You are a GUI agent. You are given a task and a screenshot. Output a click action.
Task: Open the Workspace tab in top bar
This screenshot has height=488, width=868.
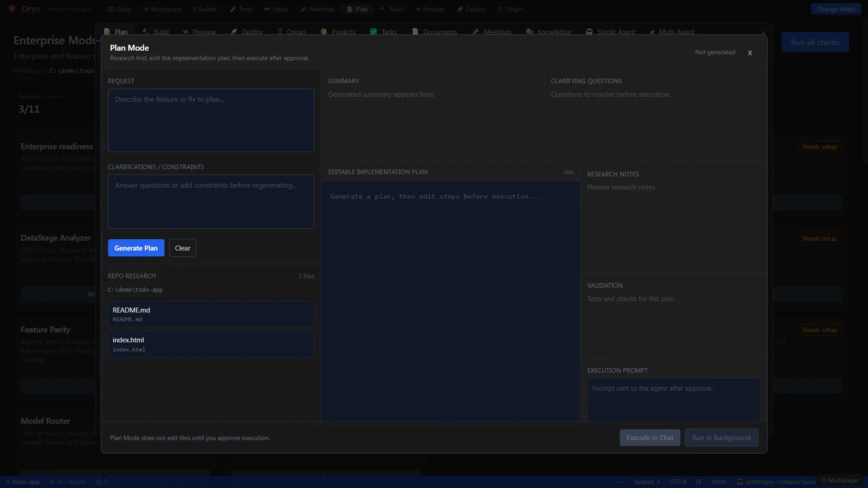click(x=161, y=9)
